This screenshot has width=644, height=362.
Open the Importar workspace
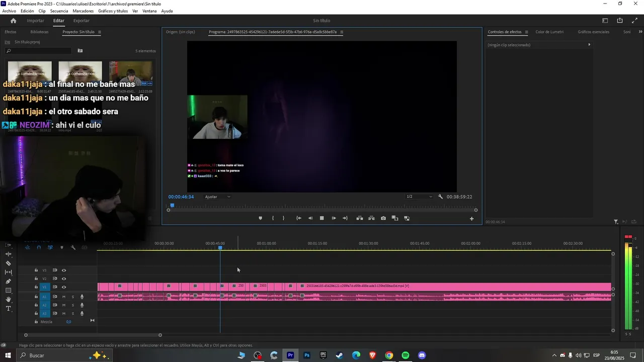[x=35, y=21]
